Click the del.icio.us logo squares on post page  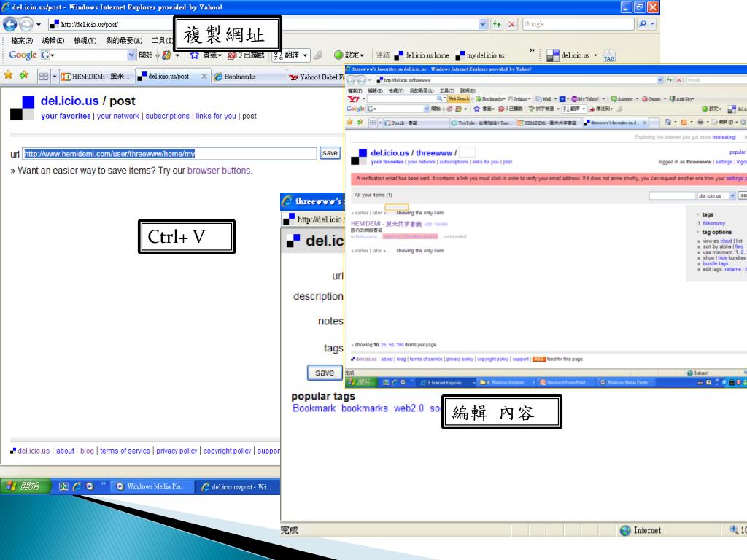point(23,108)
